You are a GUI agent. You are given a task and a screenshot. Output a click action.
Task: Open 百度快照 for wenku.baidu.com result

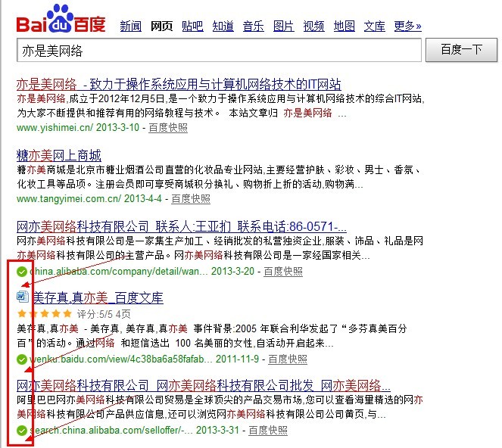288,359
